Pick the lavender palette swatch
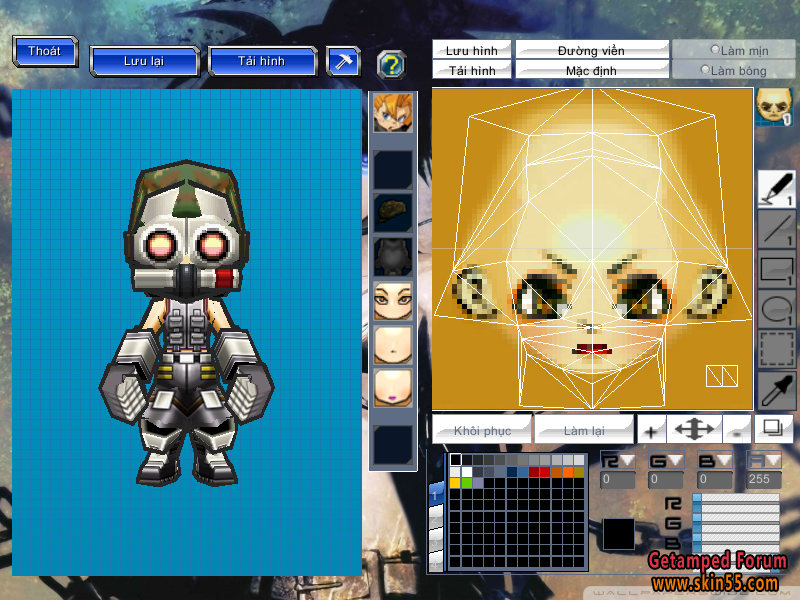 (478, 483)
